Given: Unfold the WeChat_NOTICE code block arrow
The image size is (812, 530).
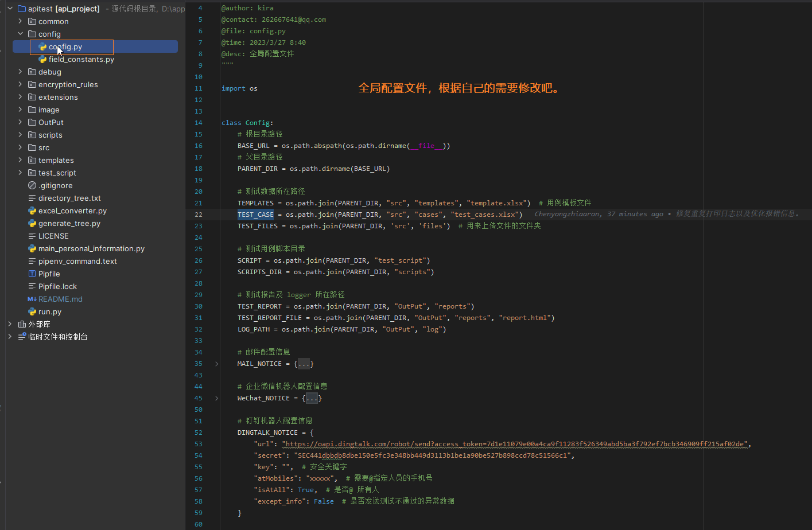Looking at the screenshot, I should point(216,398).
